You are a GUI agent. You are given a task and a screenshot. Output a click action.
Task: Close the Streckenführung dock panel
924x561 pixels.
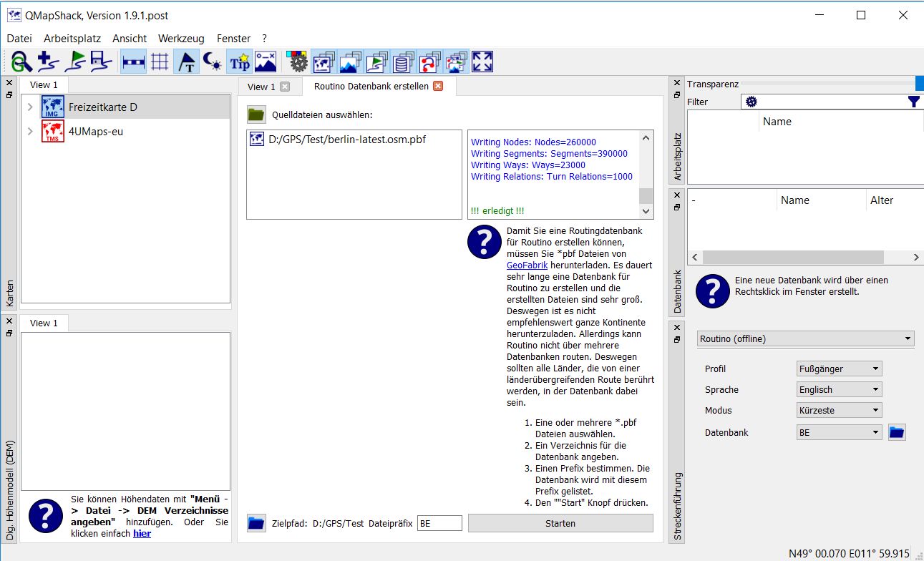click(x=677, y=328)
